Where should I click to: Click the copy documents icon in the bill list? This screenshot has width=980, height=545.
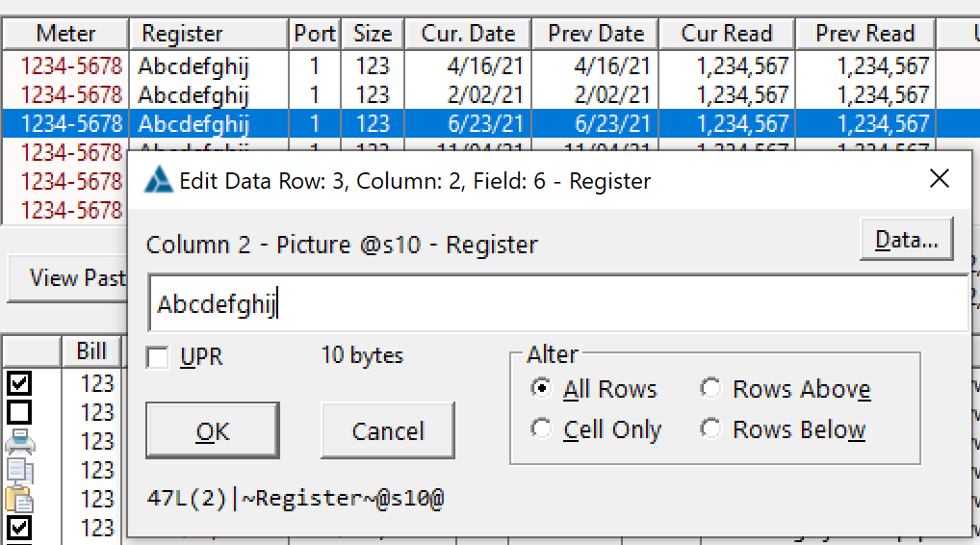click(x=19, y=471)
